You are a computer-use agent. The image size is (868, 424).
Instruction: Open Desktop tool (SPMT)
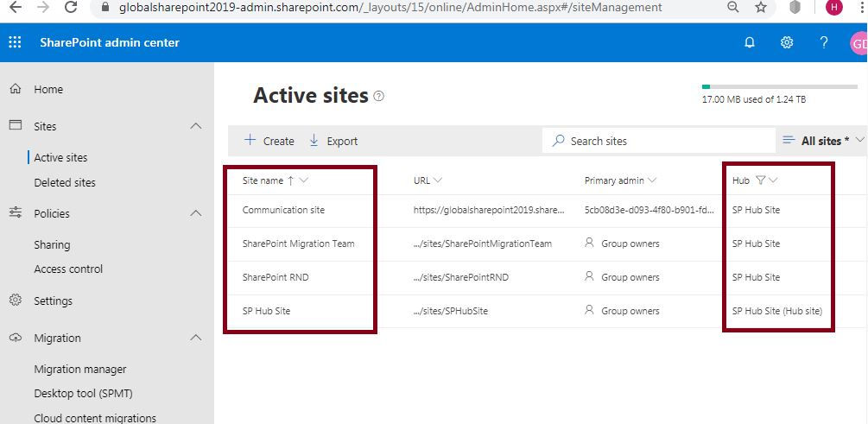click(x=83, y=394)
